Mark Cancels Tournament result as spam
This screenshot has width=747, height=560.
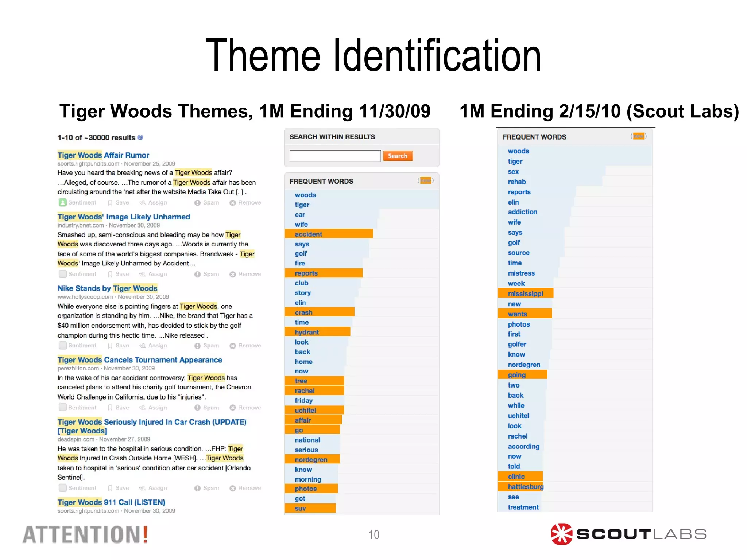tap(207, 408)
